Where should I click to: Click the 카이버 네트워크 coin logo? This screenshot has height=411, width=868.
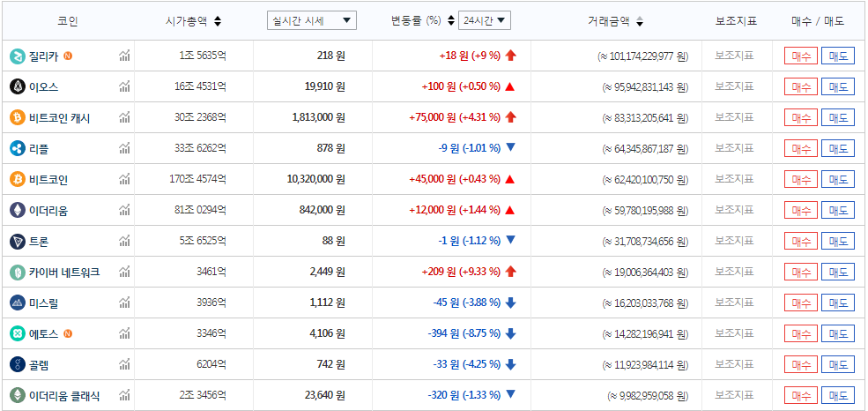point(18,272)
